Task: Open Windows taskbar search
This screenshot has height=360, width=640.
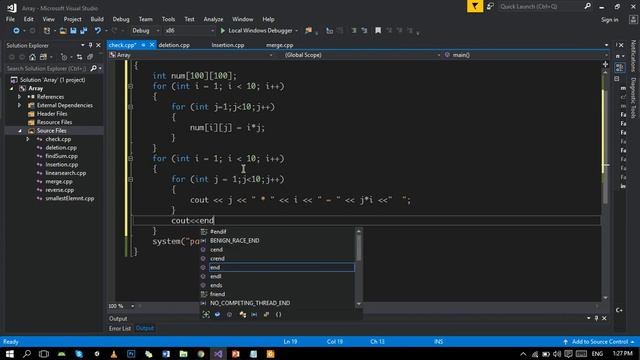Action: coord(27,354)
